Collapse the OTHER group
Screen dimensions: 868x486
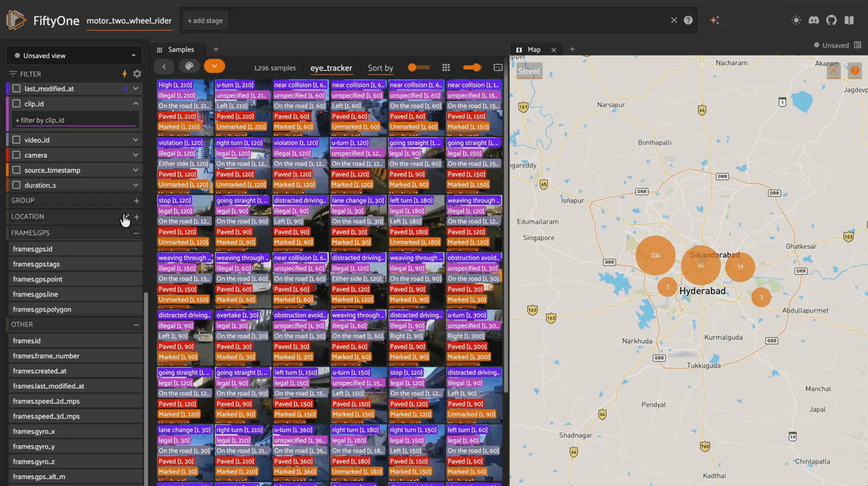coord(136,325)
